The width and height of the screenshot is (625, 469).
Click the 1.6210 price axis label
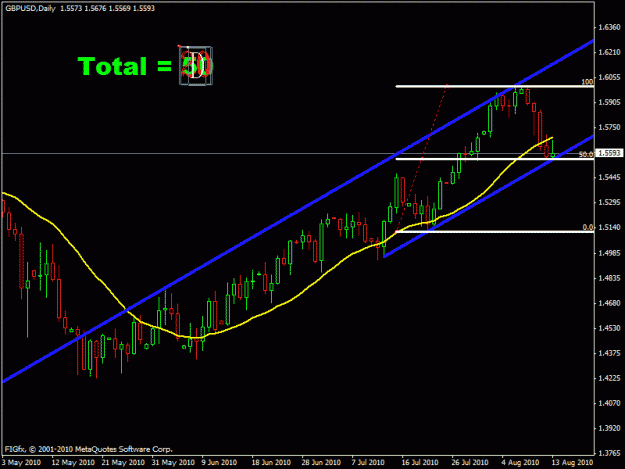tap(610, 52)
